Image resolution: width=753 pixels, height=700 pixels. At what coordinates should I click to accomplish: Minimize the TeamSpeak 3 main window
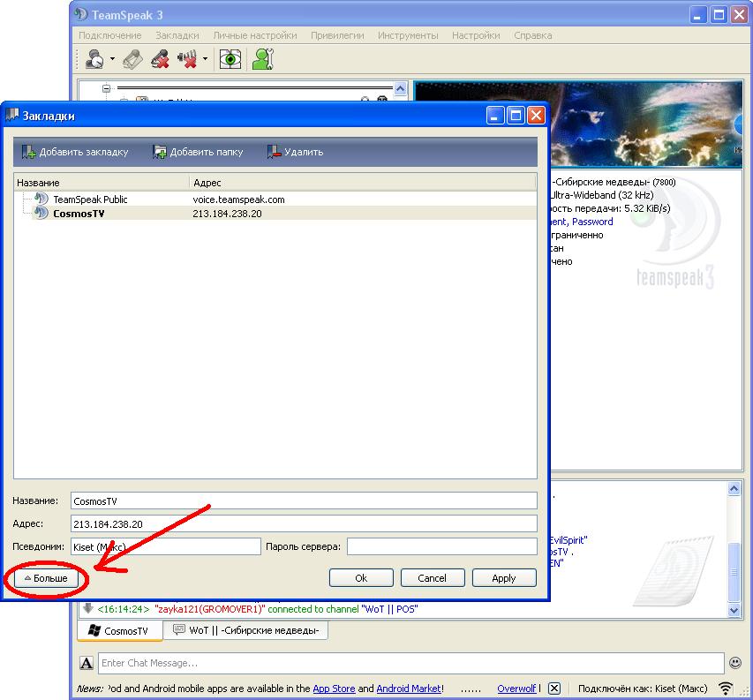698,15
